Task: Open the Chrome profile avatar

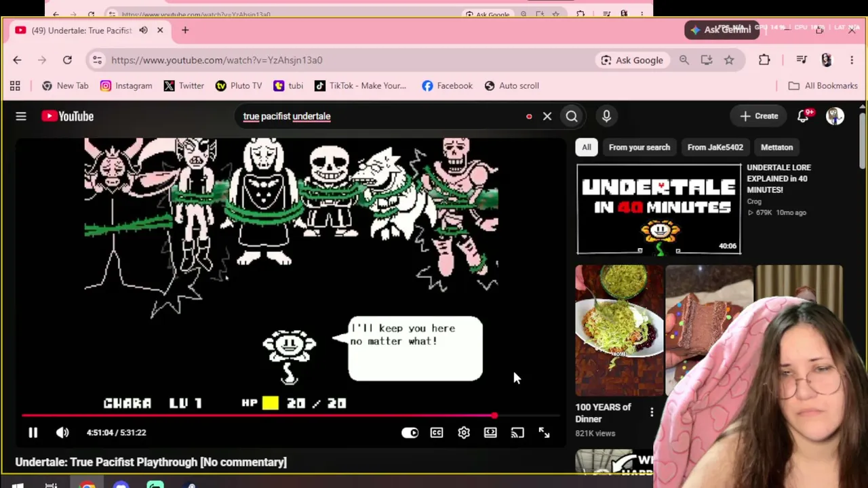Action: (826, 60)
